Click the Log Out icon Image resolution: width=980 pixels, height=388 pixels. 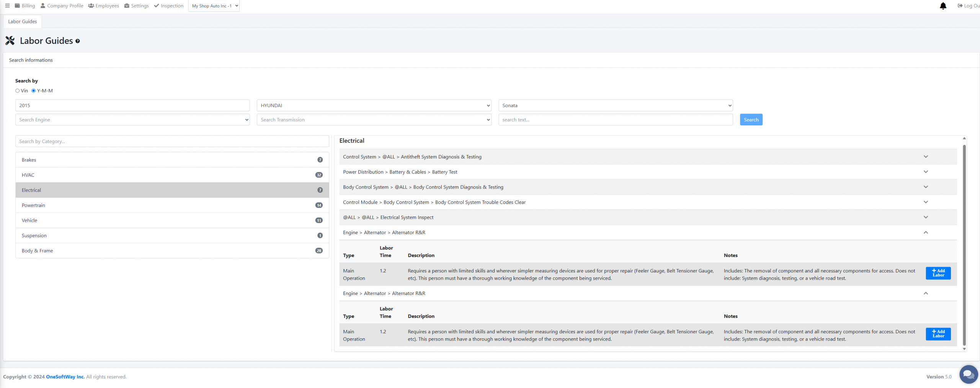960,6
